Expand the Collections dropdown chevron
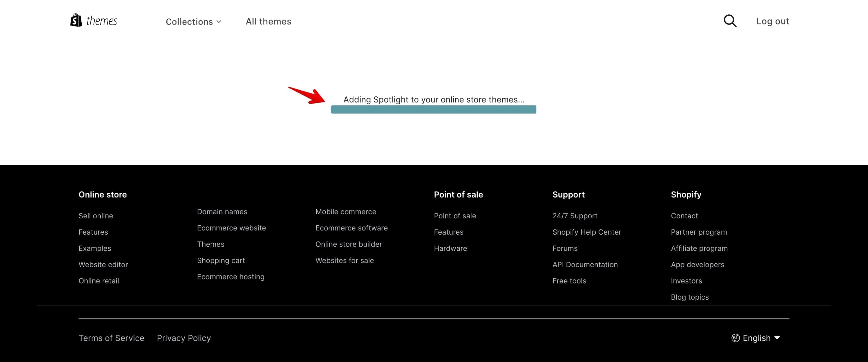This screenshot has width=868, height=362. pyautogui.click(x=219, y=22)
